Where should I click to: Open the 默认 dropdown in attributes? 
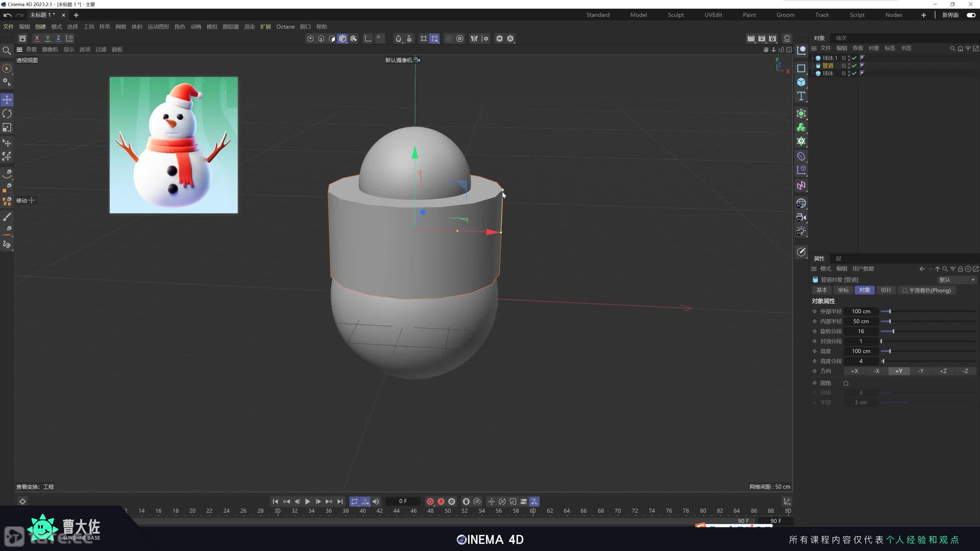click(x=956, y=280)
